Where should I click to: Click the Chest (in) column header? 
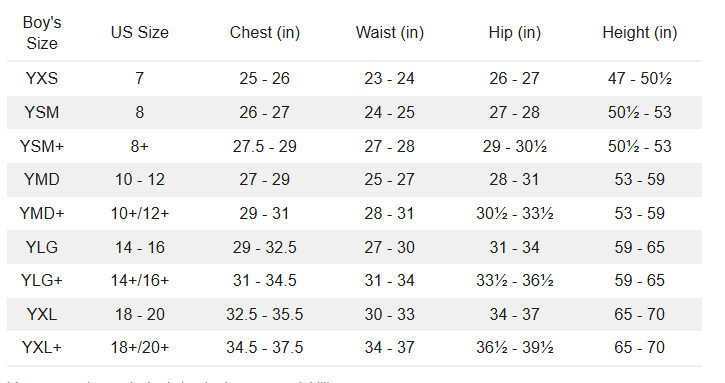[x=264, y=33]
